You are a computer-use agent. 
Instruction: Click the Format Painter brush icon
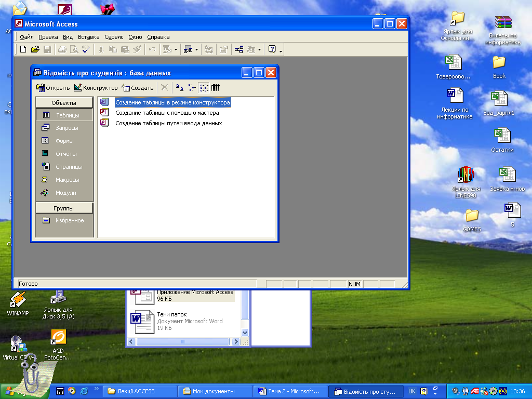(137, 49)
